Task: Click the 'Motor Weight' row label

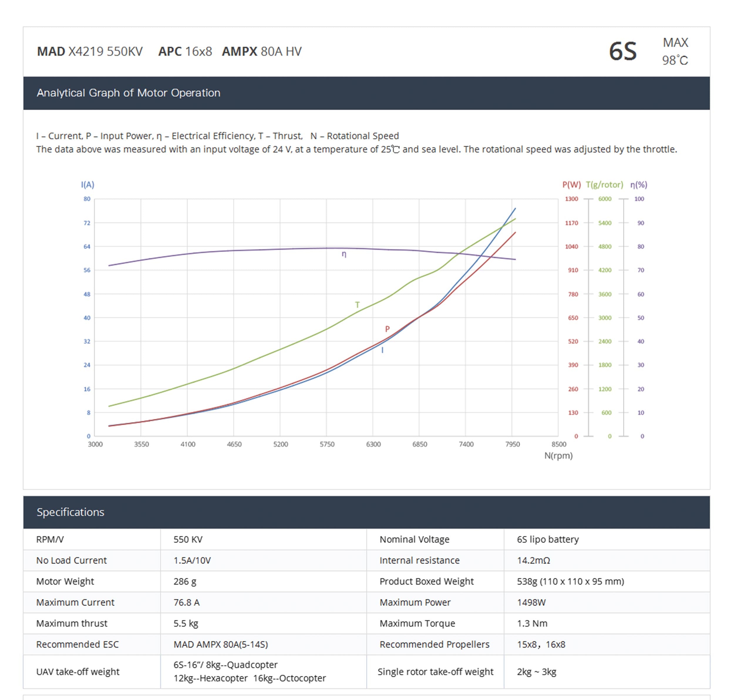Action: click(65, 581)
